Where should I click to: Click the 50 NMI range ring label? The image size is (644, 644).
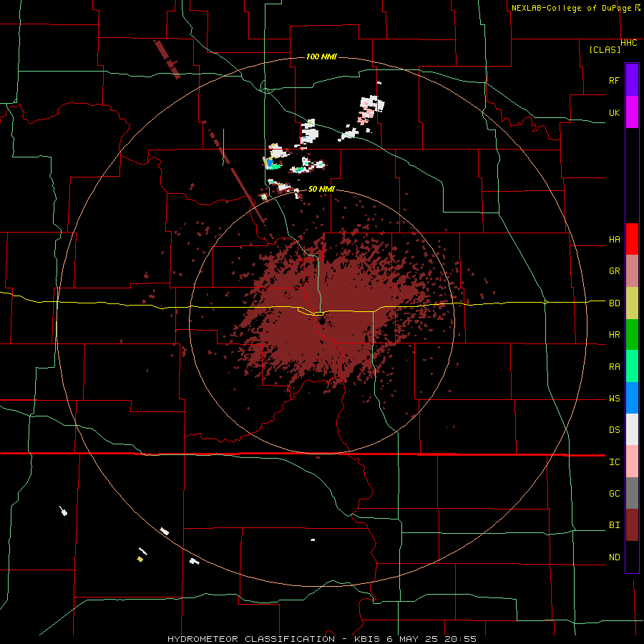pyautogui.click(x=321, y=189)
